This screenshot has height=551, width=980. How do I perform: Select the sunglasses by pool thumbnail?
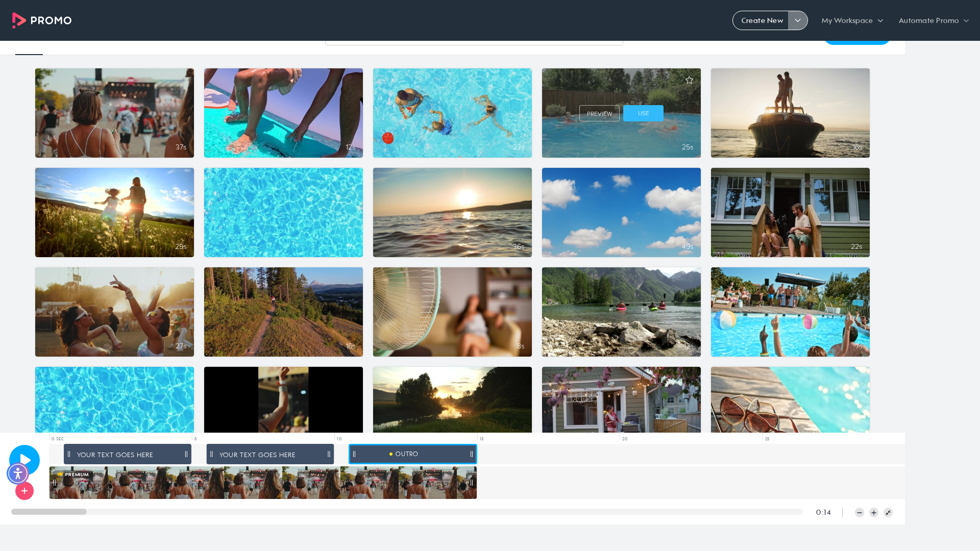coord(790,399)
